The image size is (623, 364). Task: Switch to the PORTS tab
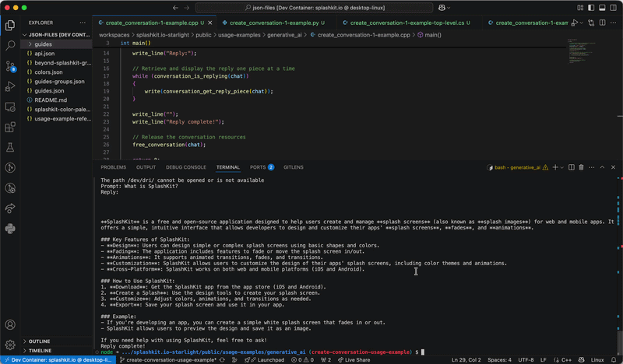pyautogui.click(x=262, y=167)
